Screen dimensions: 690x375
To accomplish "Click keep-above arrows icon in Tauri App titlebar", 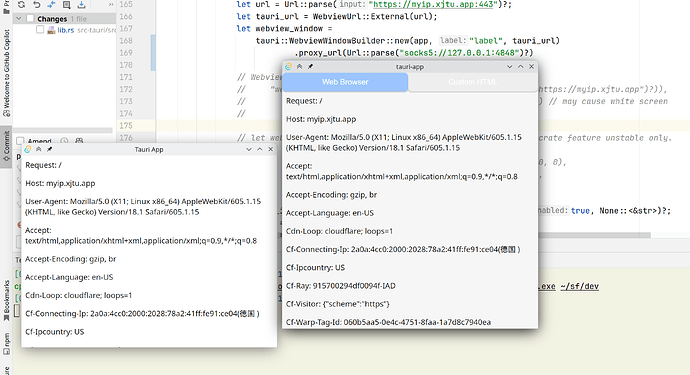I will (39, 149).
